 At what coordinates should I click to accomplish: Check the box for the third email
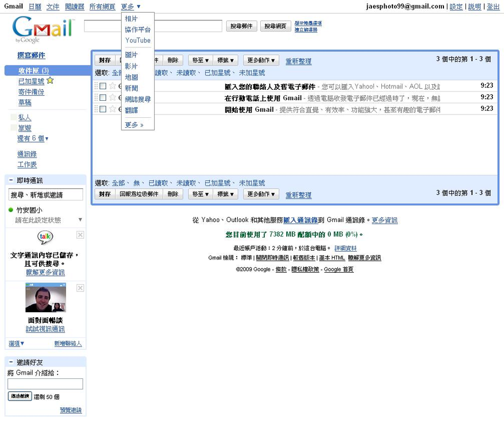click(x=103, y=109)
